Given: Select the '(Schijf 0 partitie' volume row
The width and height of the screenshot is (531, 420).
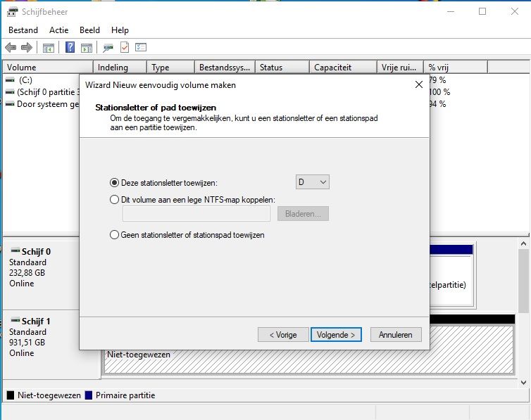Looking at the screenshot, I should click(x=43, y=92).
